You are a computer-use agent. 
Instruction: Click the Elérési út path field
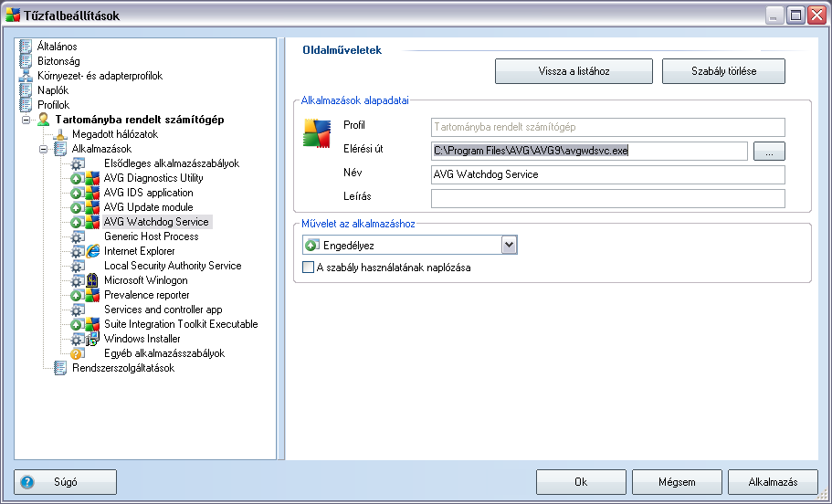point(589,151)
